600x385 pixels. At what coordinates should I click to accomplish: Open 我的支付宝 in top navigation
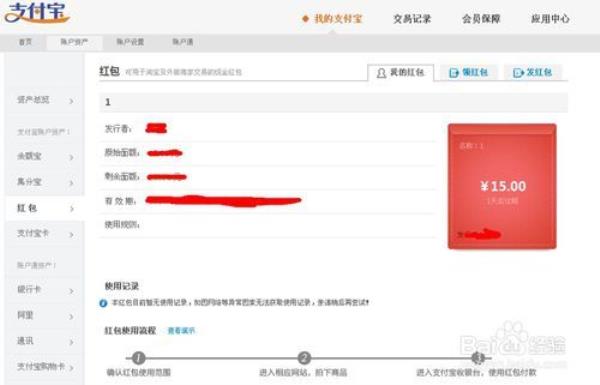coord(338,18)
